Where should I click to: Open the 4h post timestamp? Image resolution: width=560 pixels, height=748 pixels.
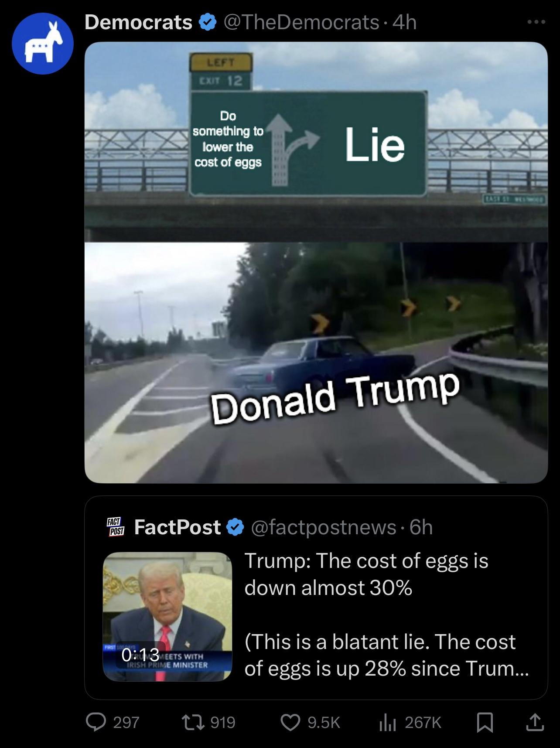[x=404, y=22]
